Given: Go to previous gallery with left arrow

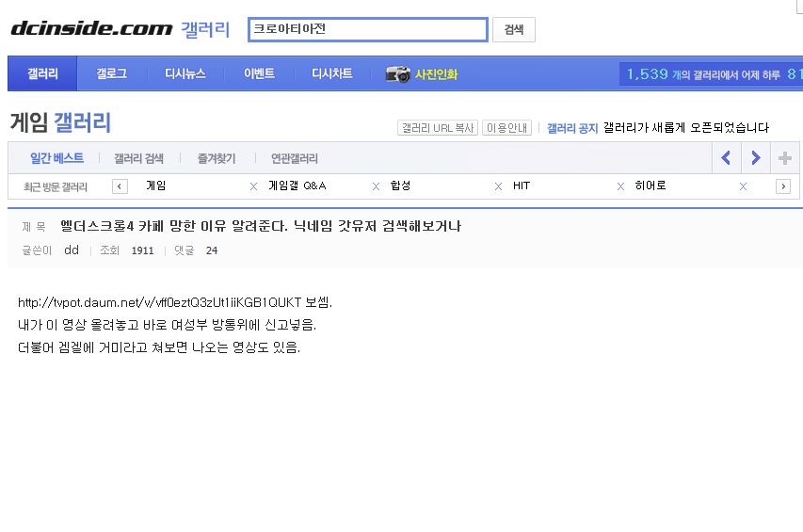Looking at the screenshot, I should coord(726,157).
